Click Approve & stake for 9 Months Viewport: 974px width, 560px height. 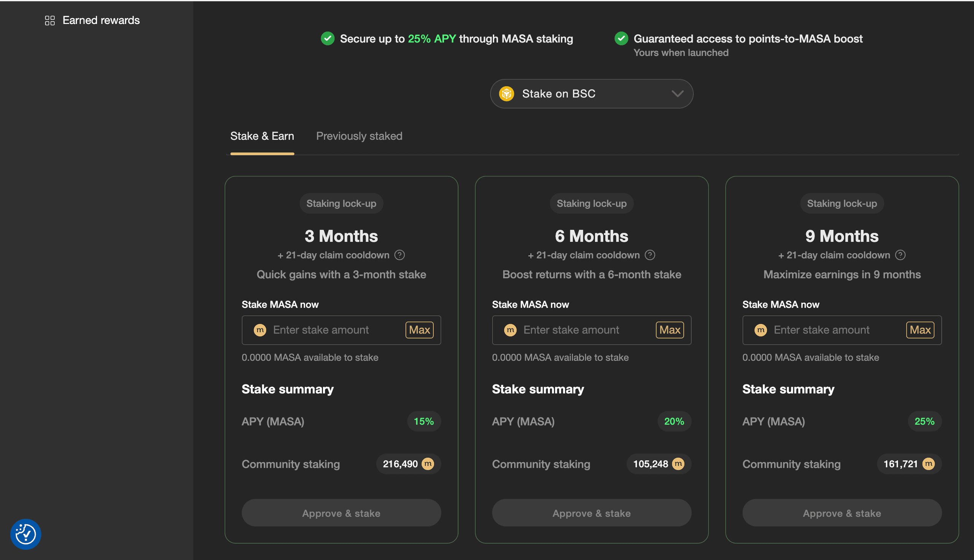[x=842, y=513]
